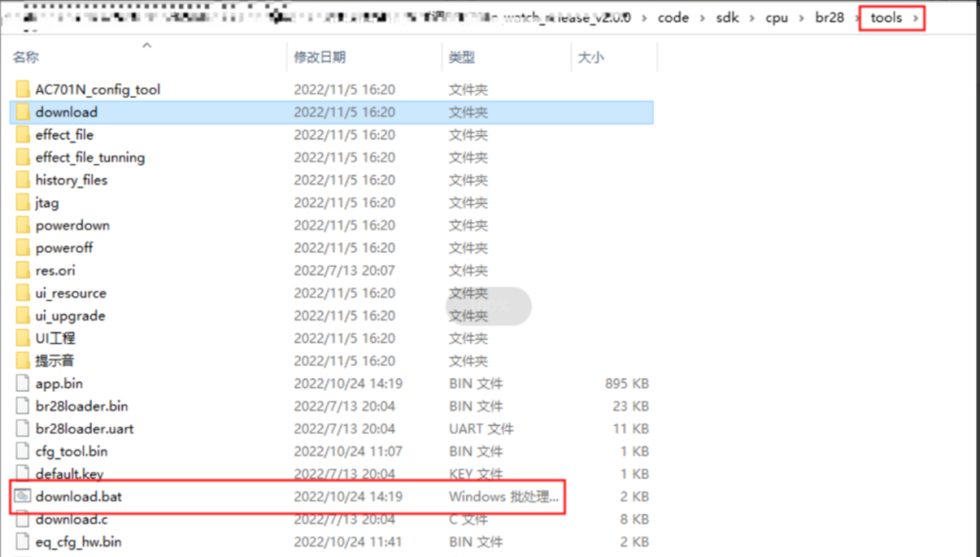This screenshot has width=980, height=557.
Task: Expand the chevron after br28 breadcrumb
Action: [x=858, y=19]
